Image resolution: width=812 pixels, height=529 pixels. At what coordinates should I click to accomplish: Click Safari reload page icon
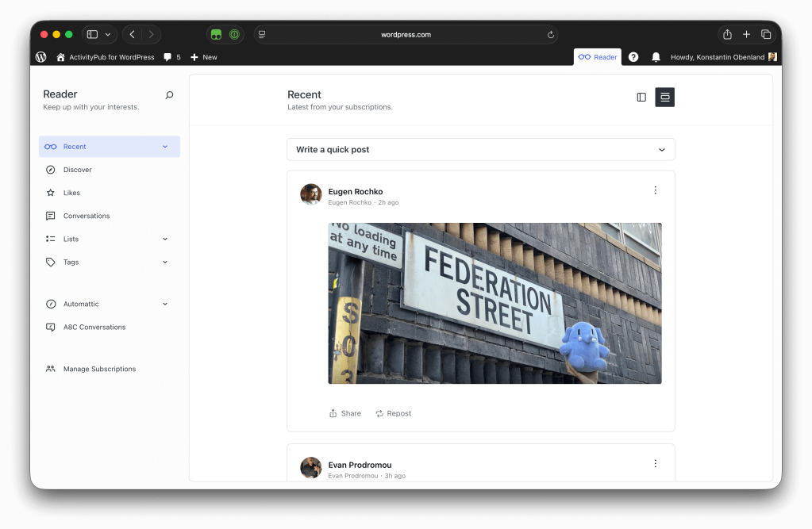[x=551, y=35]
